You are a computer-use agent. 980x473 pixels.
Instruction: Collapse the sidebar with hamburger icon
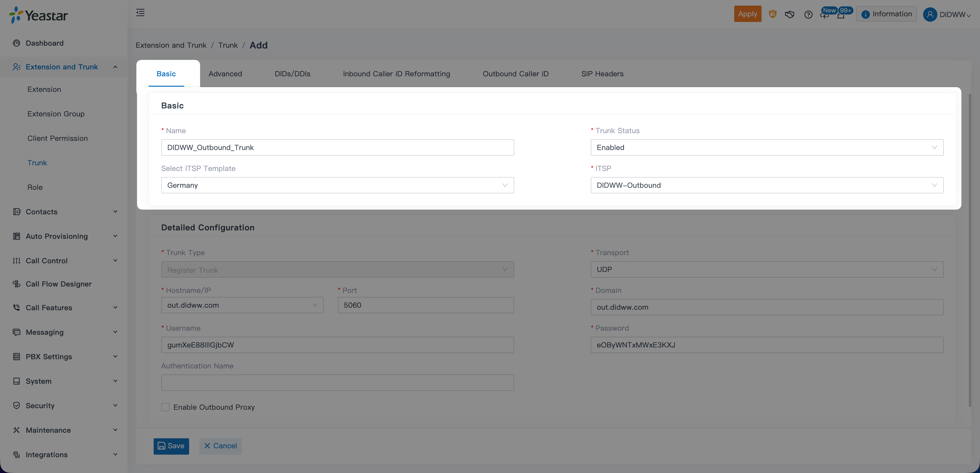coord(140,13)
